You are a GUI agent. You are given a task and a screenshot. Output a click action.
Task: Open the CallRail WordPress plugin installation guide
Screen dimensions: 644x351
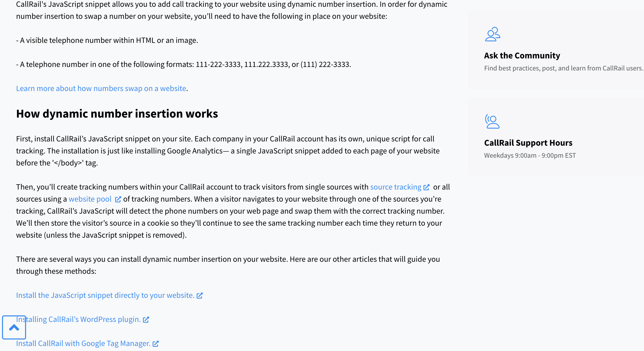tap(78, 319)
